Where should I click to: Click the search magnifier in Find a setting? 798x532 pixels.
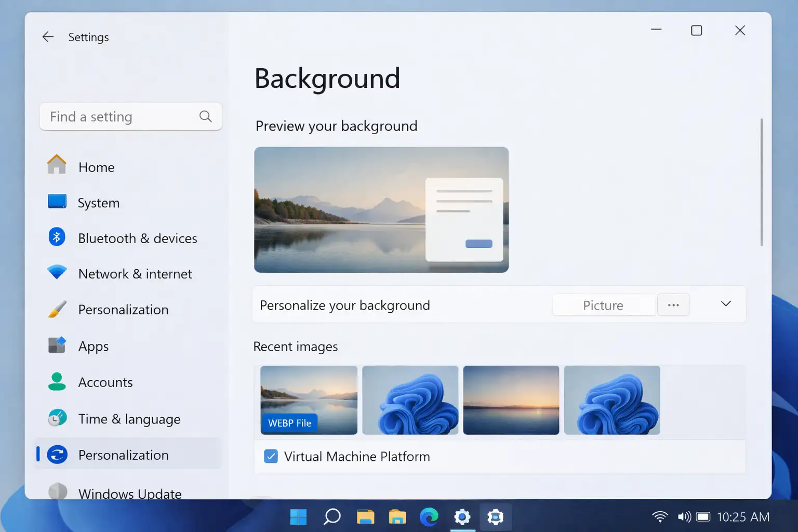[x=205, y=116]
